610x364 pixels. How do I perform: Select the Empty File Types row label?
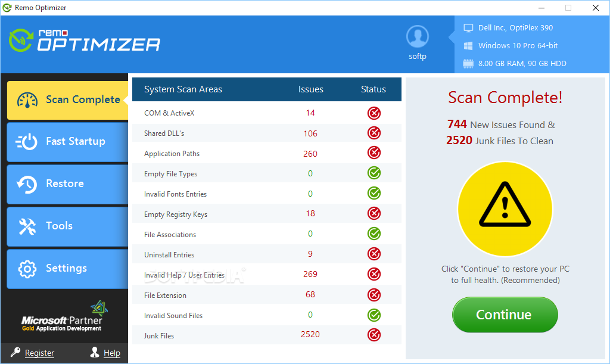tap(170, 174)
